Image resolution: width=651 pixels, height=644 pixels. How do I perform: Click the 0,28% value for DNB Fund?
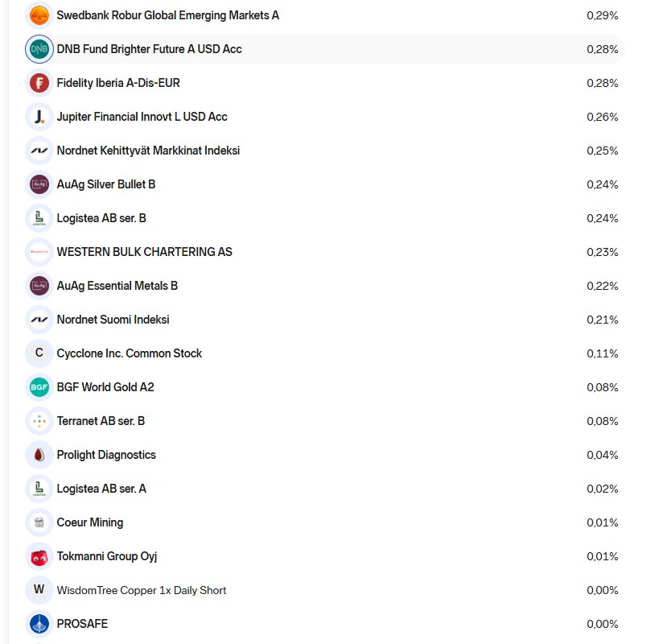(x=602, y=49)
